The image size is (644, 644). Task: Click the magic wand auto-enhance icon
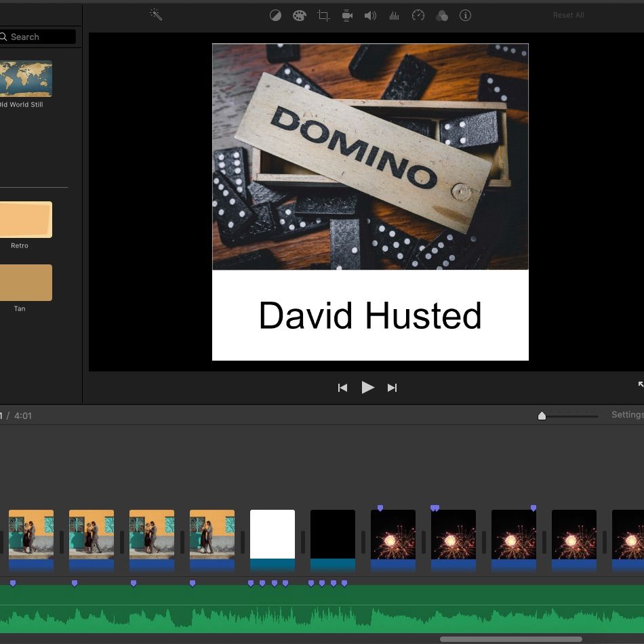click(156, 15)
